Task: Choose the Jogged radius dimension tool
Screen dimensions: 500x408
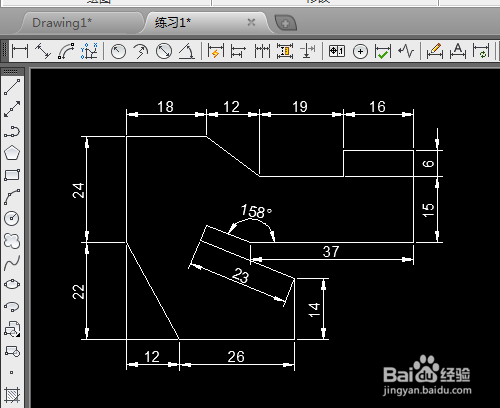Action: (x=141, y=51)
